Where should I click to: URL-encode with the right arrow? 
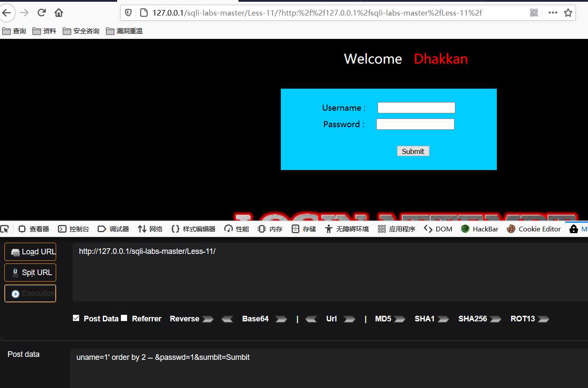(x=350, y=319)
